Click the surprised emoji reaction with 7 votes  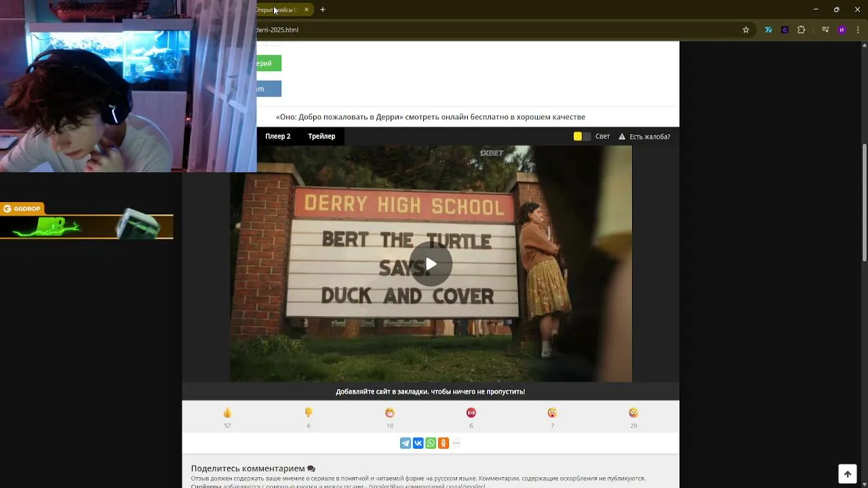[553, 413]
